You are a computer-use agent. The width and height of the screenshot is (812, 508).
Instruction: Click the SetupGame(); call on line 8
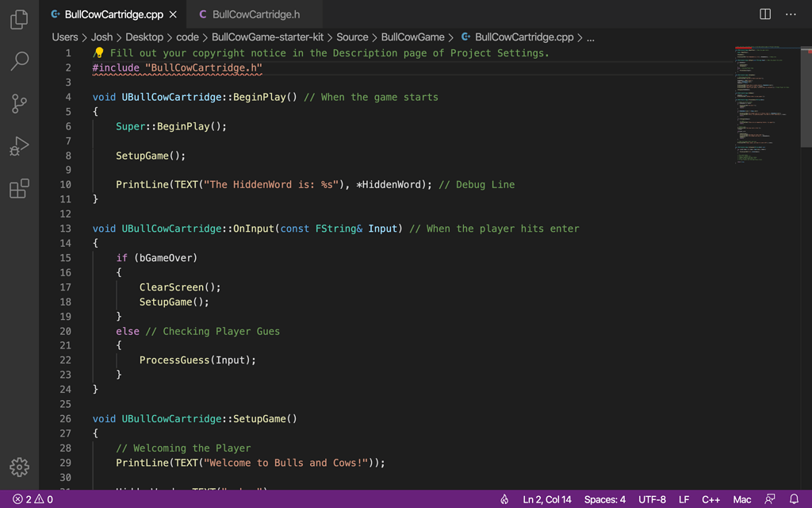(x=151, y=156)
